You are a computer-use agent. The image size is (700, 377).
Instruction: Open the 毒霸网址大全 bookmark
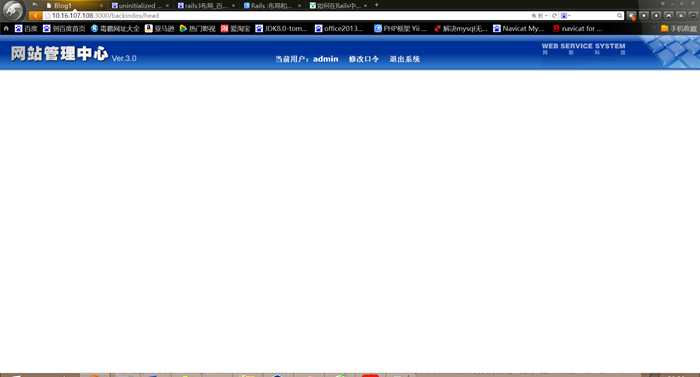(x=115, y=28)
